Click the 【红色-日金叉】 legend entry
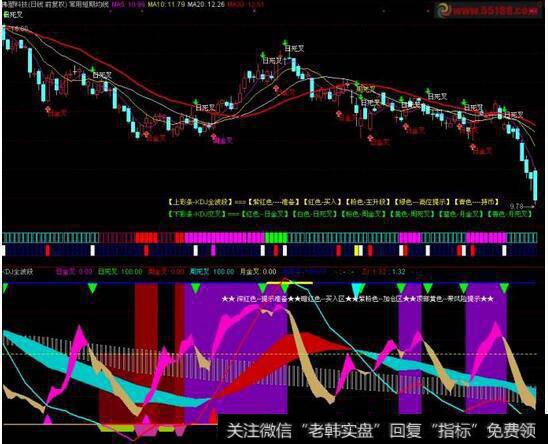This screenshot has height=444, width=548. [265, 213]
